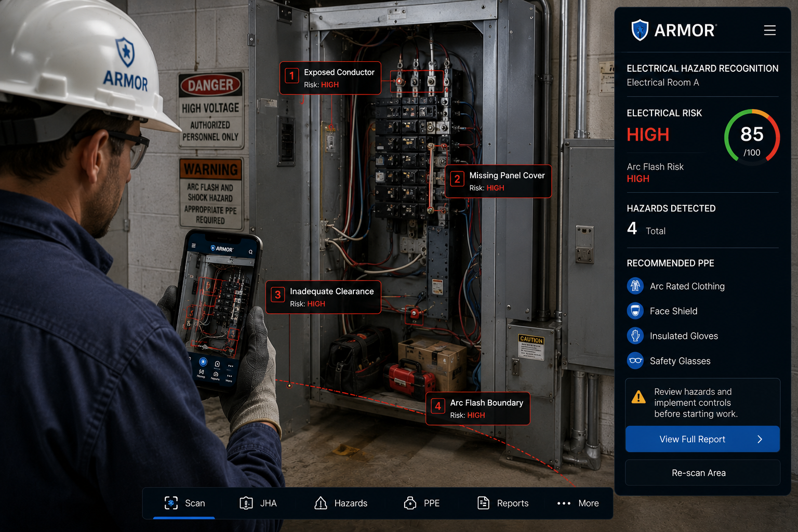Click hazard marker number 1
The height and width of the screenshot is (532, 798).
point(292,76)
